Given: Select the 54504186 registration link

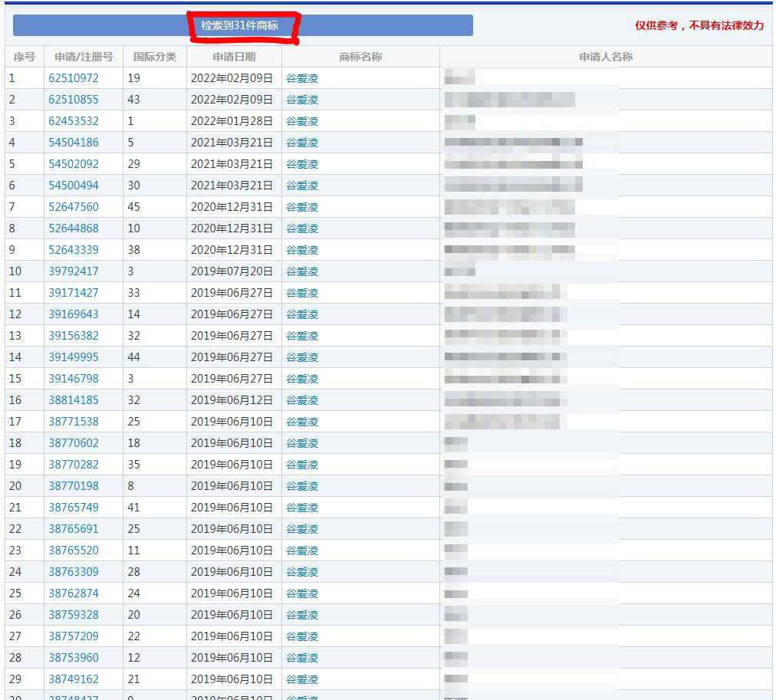Looking at the screenshot, I should [74, 143].
